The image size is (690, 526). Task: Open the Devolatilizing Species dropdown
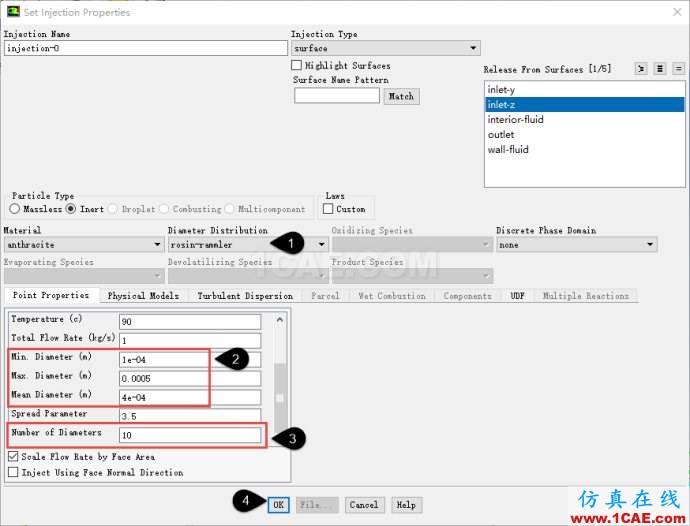pos(248,276)
